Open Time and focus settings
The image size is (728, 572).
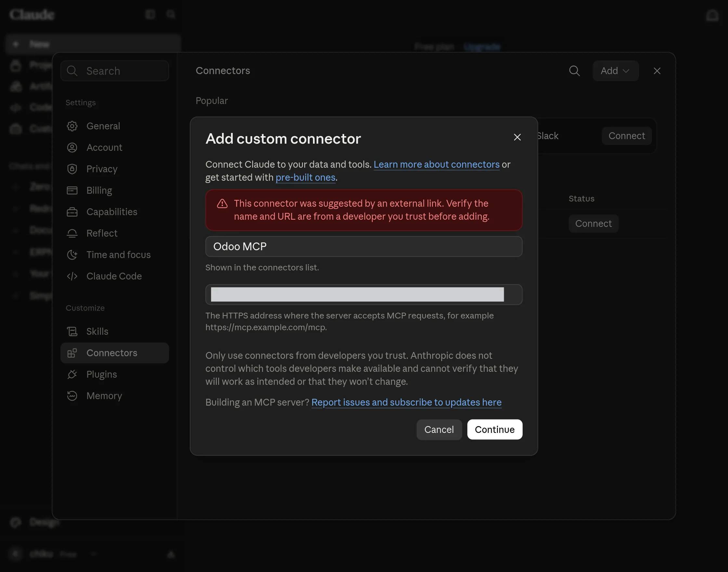pyautogui.click(x=114, y=254)
